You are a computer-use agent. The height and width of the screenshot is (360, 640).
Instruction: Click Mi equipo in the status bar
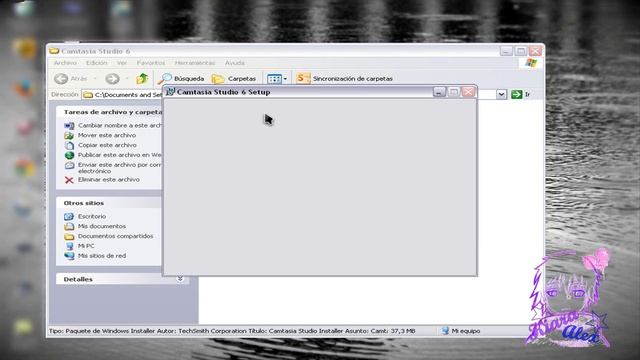pos(461,331)
